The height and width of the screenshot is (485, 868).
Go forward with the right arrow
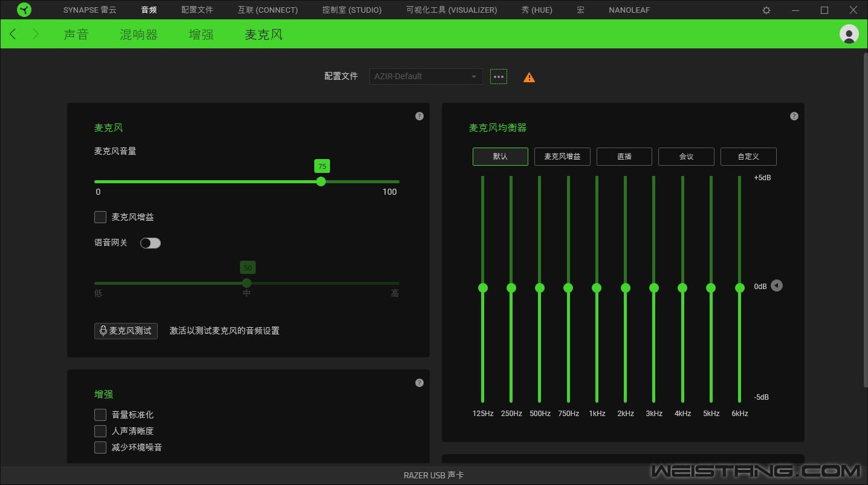pyautogui.click(x=36, y=34)
